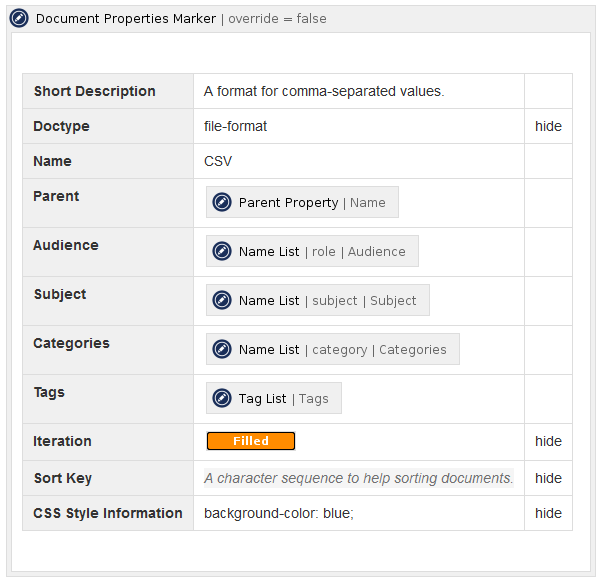605x586 pixels.
Task: Click the Audience Name List macro icon
Action: click(x=222, y=251)
